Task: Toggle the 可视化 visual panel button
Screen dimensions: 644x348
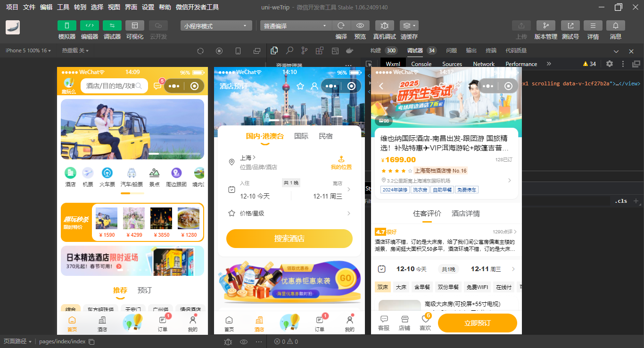Action: (x=135, y=26)
